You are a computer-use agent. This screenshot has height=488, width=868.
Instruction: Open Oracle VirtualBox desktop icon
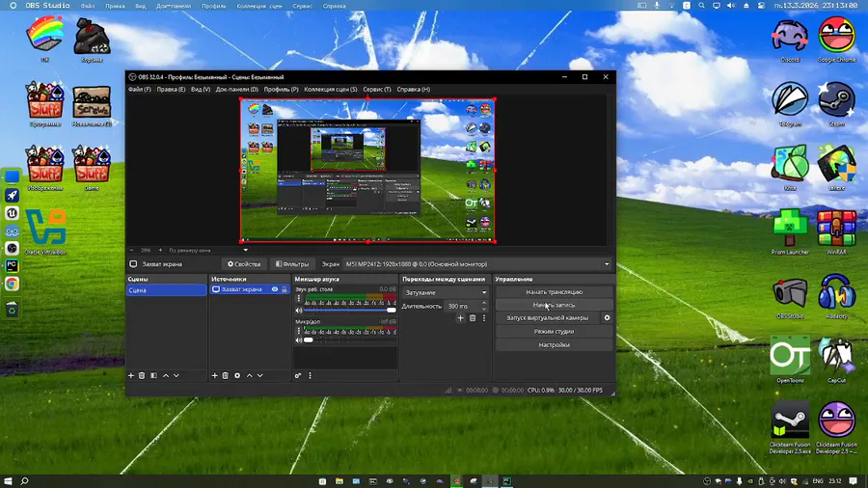pos(45,232)
